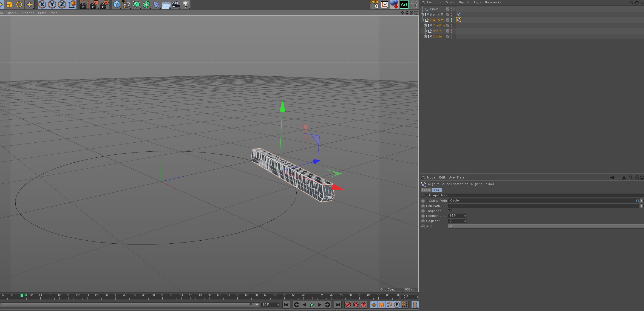Open the viewport Options menu

click(28, 13)
